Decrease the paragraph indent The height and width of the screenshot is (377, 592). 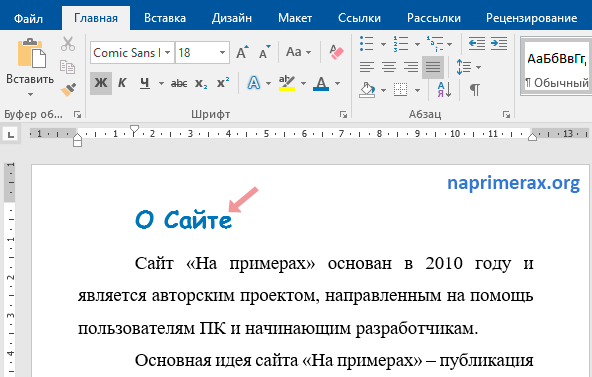[x=477, y=44]
